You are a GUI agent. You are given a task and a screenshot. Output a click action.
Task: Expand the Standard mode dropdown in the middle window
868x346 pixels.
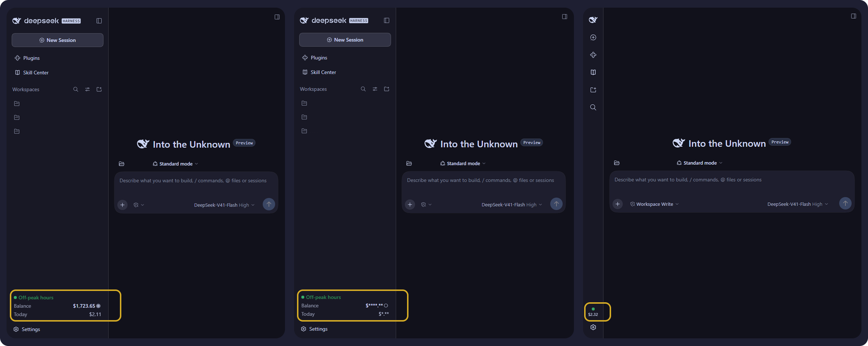pyautogui.click(x=463, y=163)
